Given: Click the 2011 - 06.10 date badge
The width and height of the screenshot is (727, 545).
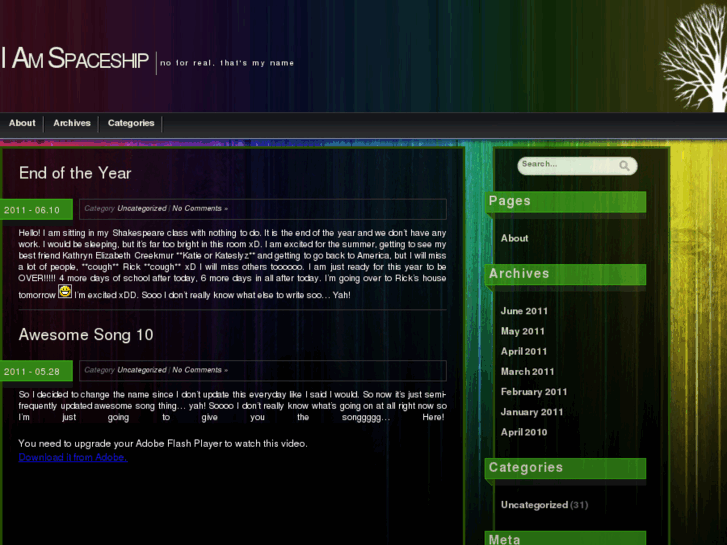Looking at the screenshot, I should [x=36, y=210].
